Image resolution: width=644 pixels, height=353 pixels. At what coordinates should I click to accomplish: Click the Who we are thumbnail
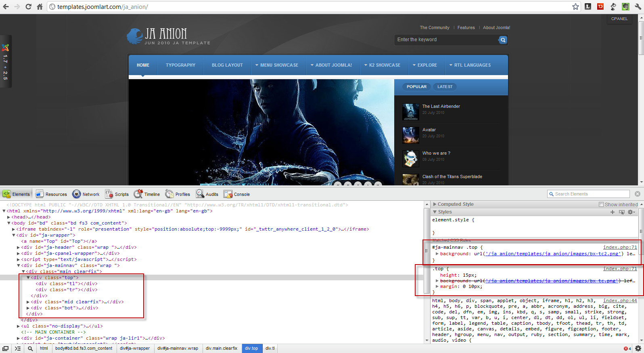pyautogui.click(x=410, y=159)
